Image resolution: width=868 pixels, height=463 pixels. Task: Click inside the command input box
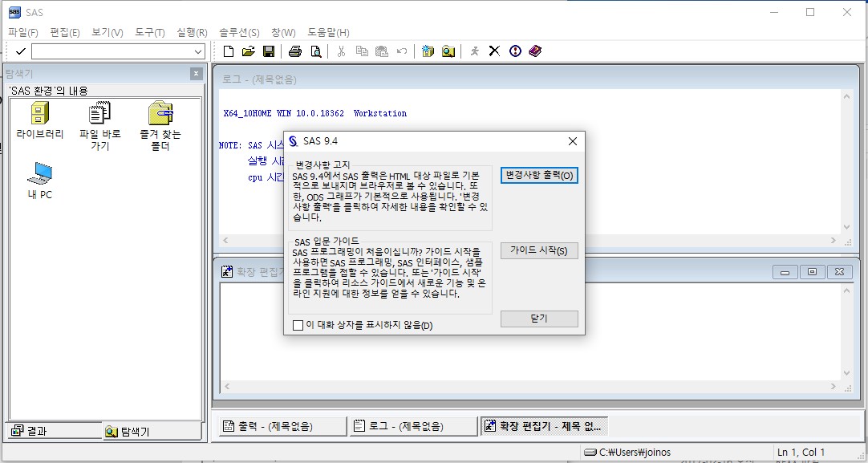(112, 52)
